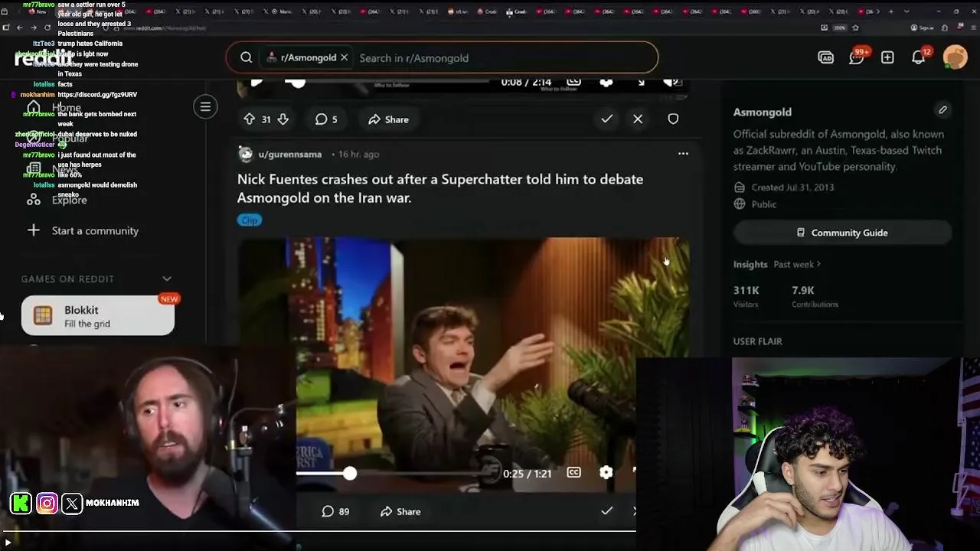Open the 89 comments on the Fuentes post
This screenshot has width=980, height=551.
tap(335, 511)
